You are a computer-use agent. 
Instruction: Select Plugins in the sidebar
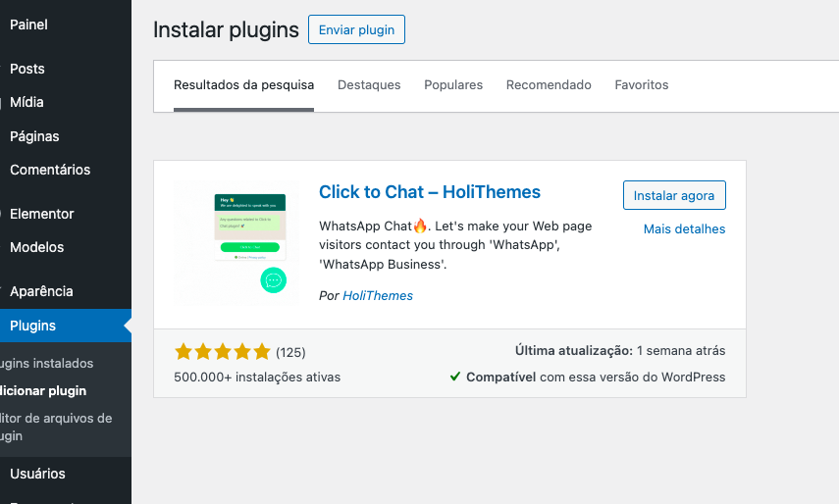coord(66,326)
